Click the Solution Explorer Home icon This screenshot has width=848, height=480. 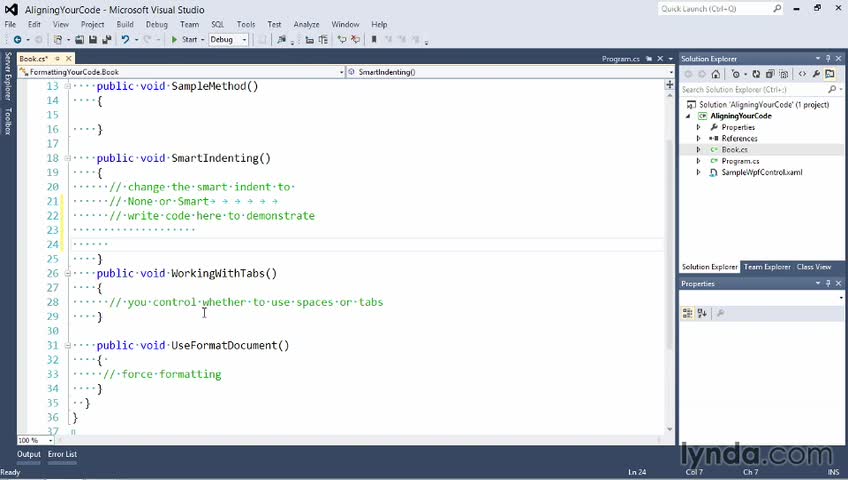point(716,74)
